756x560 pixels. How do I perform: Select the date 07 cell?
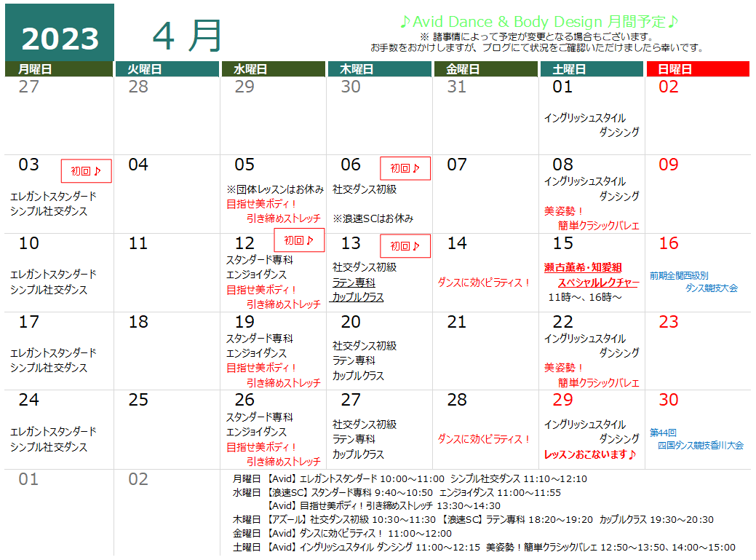pyautogui.click(x=485, y=194)
